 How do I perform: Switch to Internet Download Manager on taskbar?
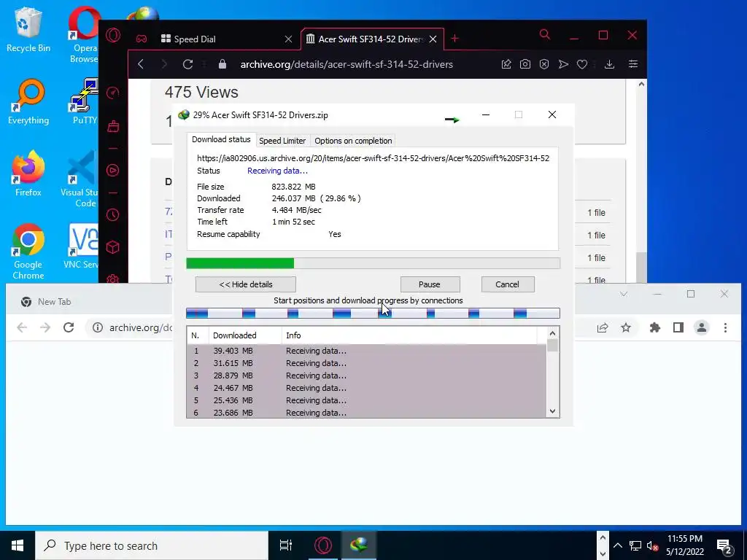click(359, 545)
